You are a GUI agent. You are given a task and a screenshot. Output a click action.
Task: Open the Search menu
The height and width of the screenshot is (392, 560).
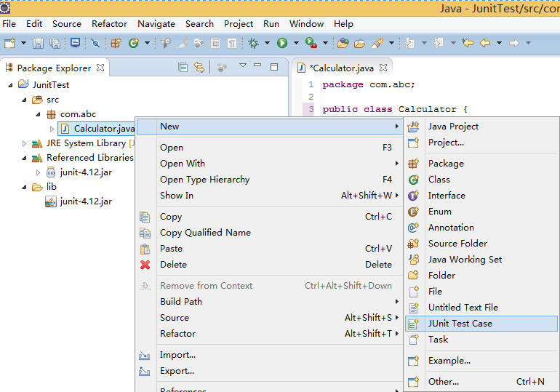tap(199, 24)
